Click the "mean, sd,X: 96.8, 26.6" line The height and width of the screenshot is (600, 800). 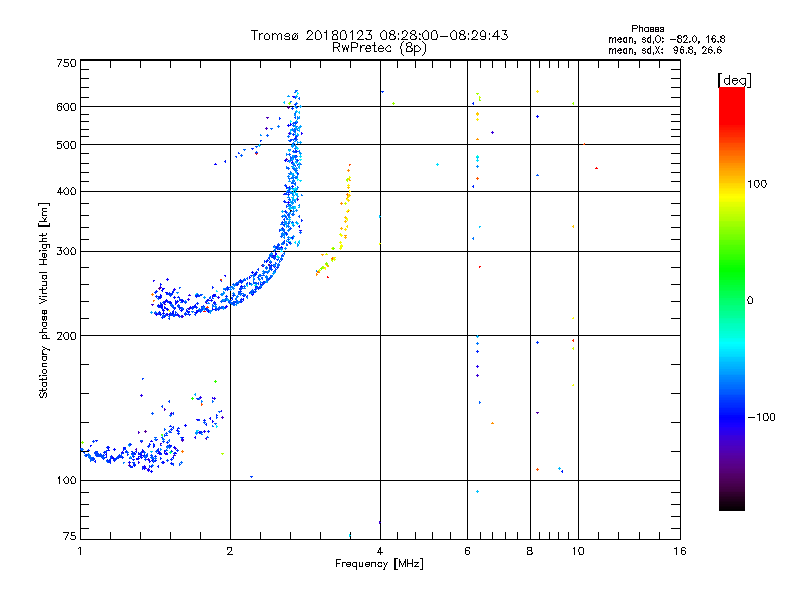(665, 50)
